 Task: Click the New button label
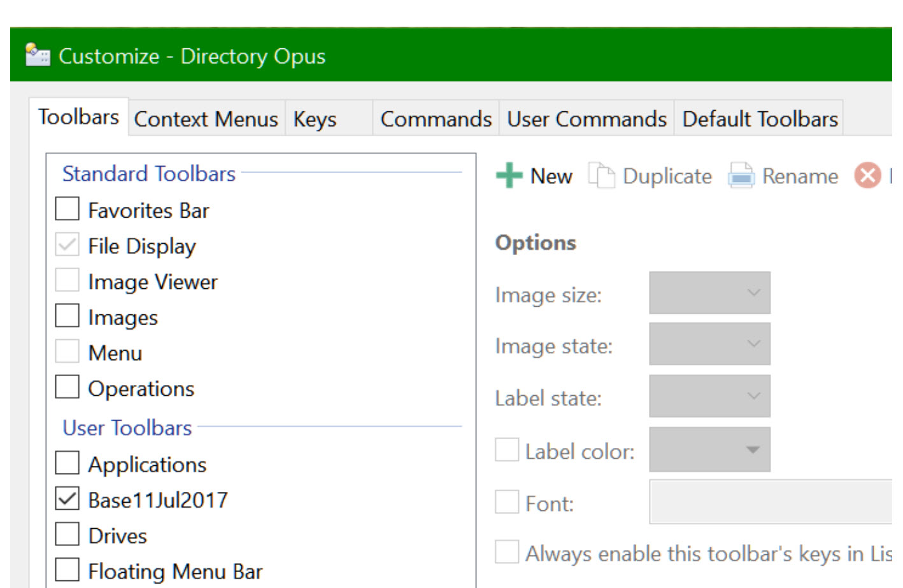click(x=551, y=176)
